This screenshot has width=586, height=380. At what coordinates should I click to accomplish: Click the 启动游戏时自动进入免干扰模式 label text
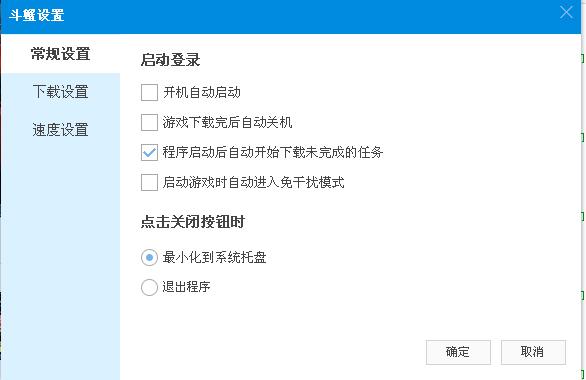pos(253,182)
